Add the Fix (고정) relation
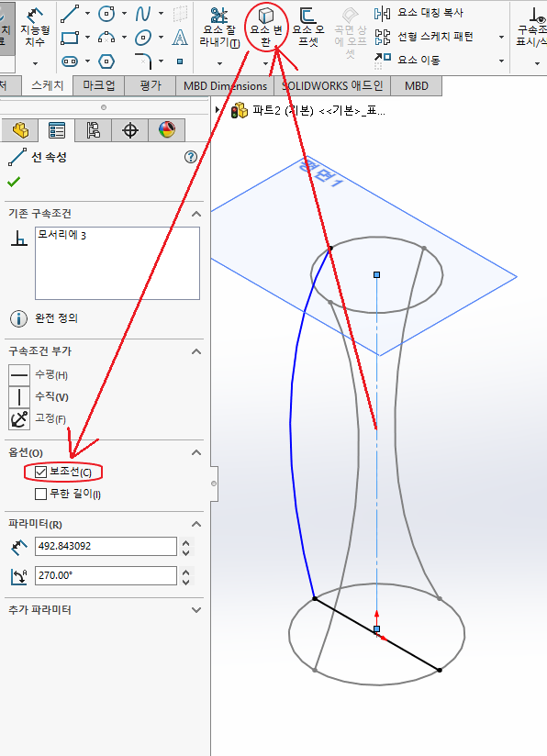 point(19,419)
